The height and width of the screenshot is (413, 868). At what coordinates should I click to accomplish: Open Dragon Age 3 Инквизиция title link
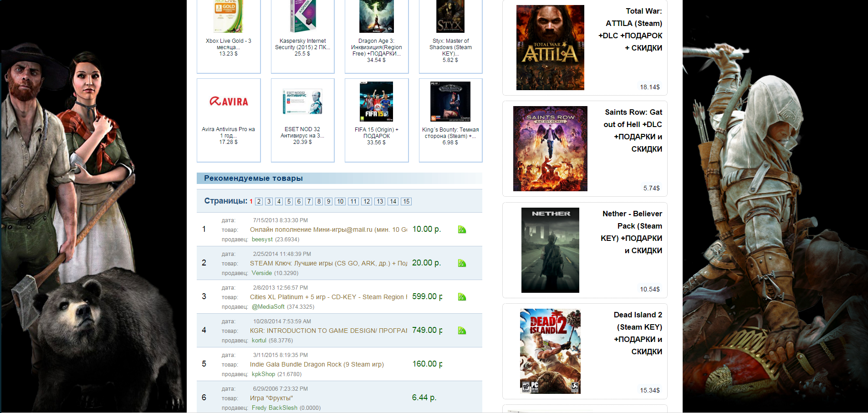pos(377,47)
